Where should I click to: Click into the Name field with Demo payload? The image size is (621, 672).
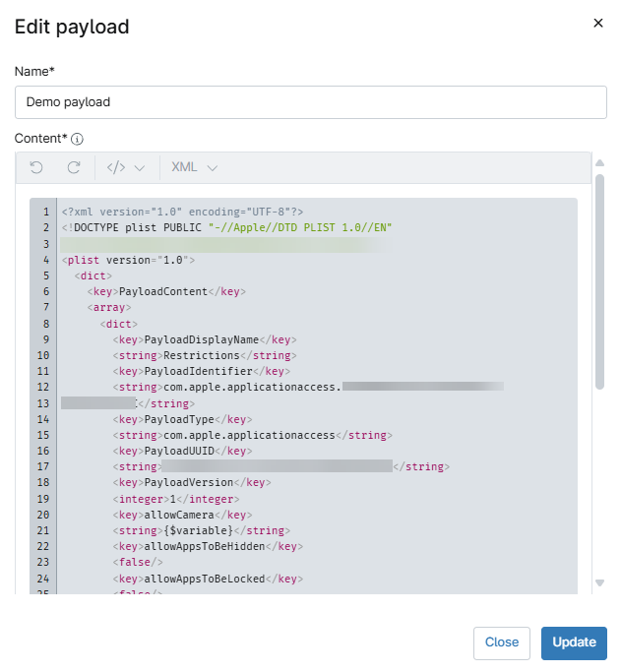(x=310, y=102)
